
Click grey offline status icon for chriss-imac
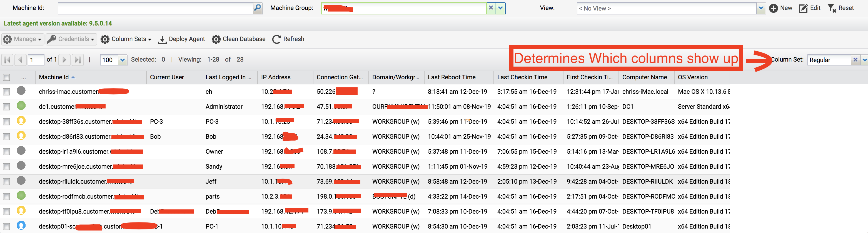pyautogui.click(x=21, y=90)
